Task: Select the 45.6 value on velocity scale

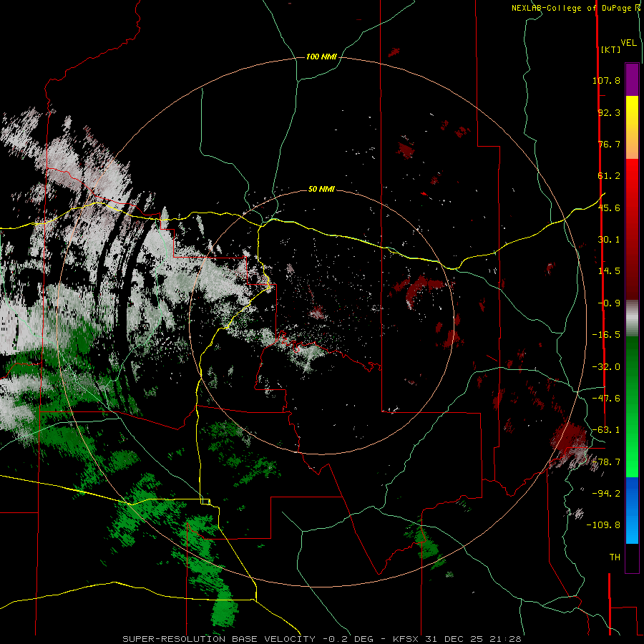Action: click(x=609, y=208)
